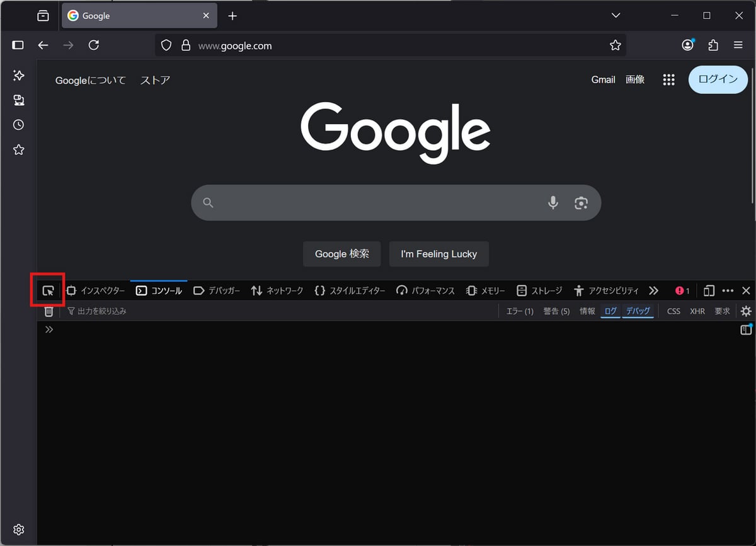The height and width of the screenshot is (546, 756).
Task: Bookmark this page with star icon
Action: [x=616, y=45]
